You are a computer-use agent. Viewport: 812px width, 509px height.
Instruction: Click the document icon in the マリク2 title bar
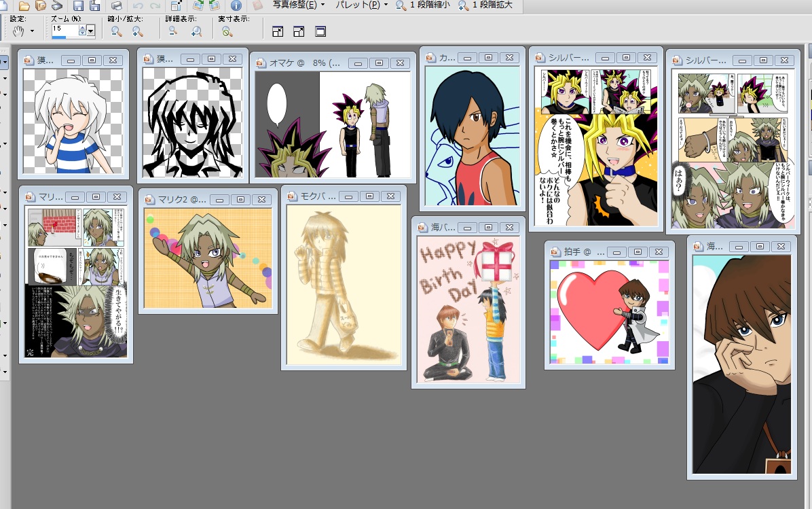[x=149, y=199]
